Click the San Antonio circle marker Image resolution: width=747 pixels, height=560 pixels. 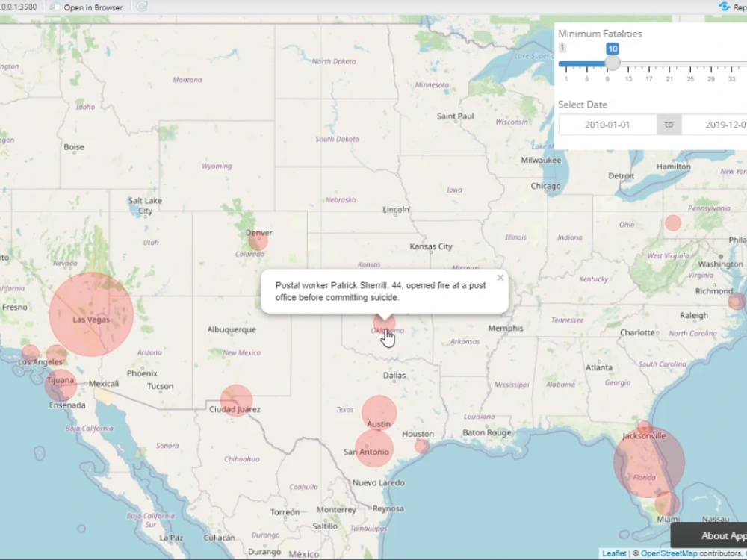pos(374,449)
